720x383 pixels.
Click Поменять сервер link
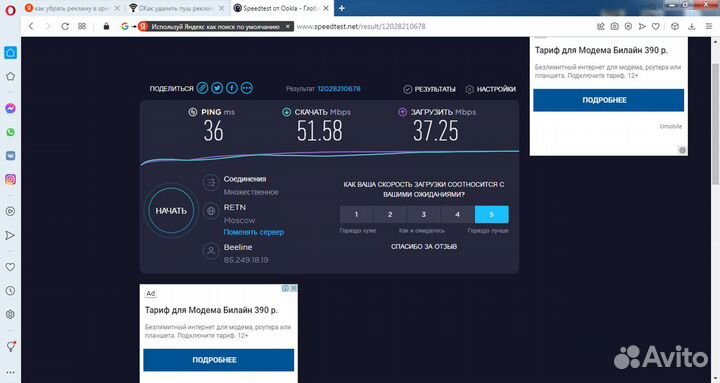tap(253, 232)
